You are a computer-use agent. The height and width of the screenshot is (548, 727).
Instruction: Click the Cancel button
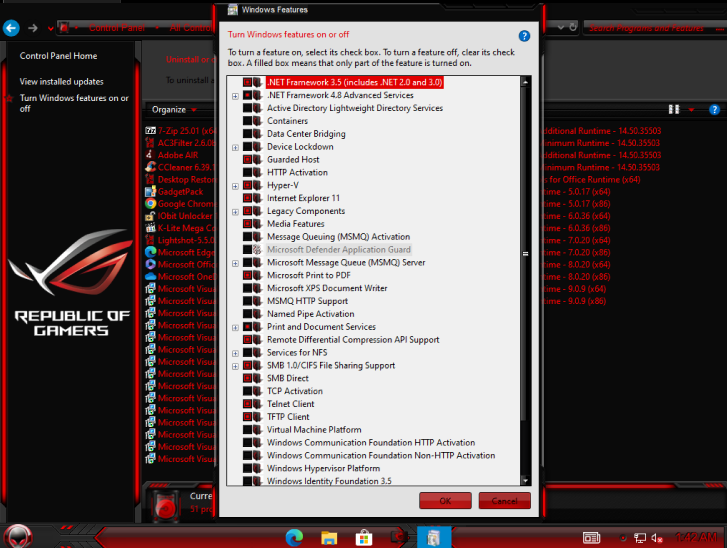pyautogui.click(x=504, y=501)
